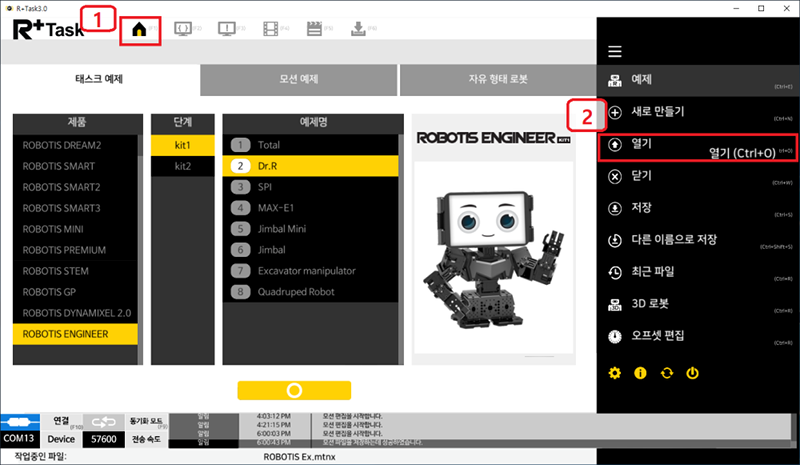Switch to the 자유 형태 로봇 tab
This screenshot has height=465, width=800.
497,79
